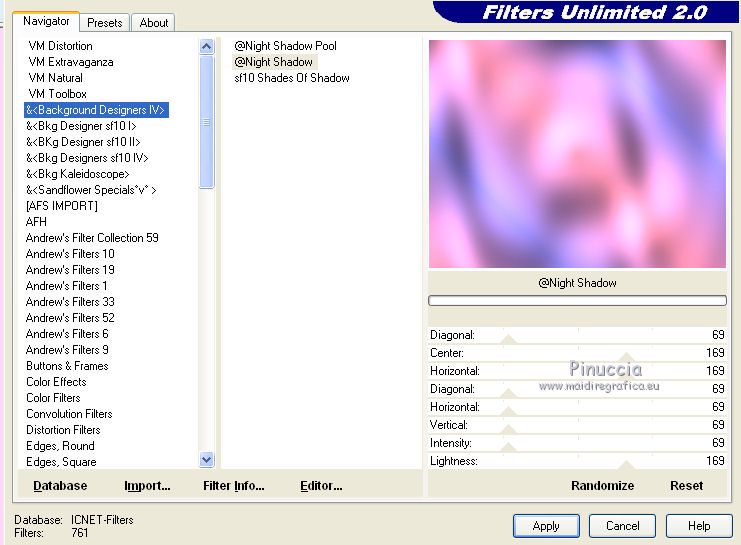Select Andrew's Filters 6
741x545 pixels.
click(x=67, y=334)
